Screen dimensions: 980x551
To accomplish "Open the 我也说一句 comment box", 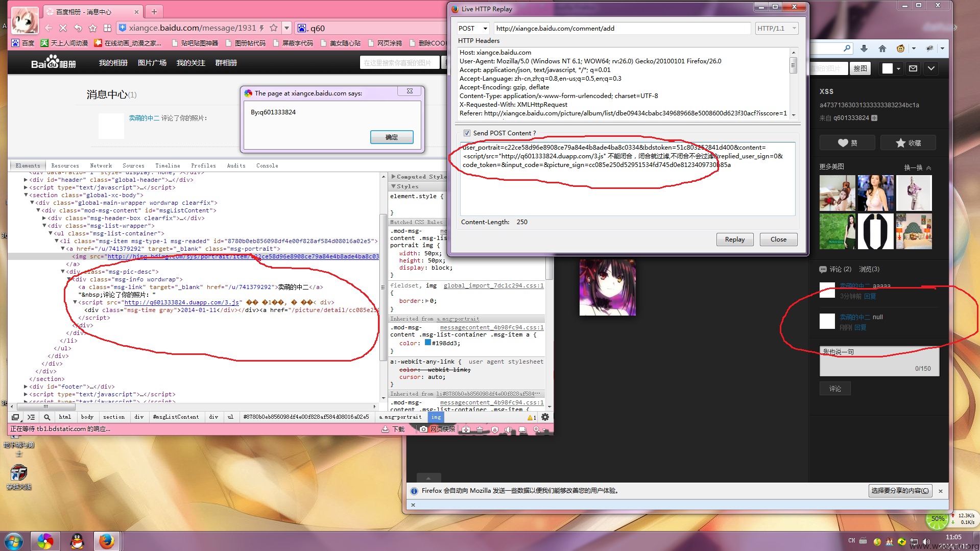I will pyautogui.click(x=879, y=361).
